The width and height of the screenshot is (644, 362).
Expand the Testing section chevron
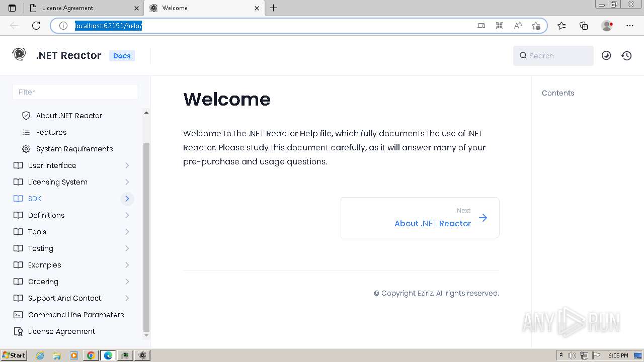point(127,248)
